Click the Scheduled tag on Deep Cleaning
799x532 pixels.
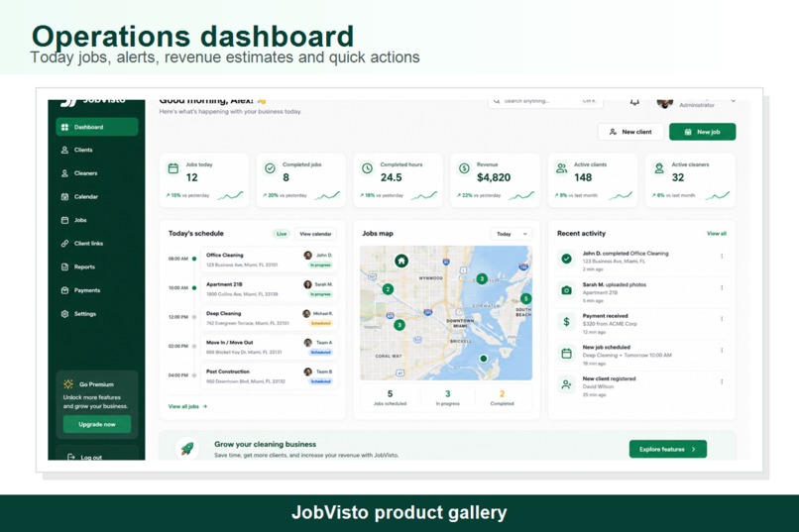tap(320, 323)
